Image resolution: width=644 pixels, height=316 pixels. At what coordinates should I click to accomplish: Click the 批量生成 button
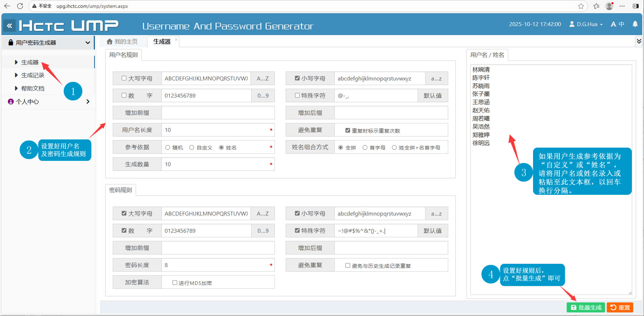pos(586,307)
